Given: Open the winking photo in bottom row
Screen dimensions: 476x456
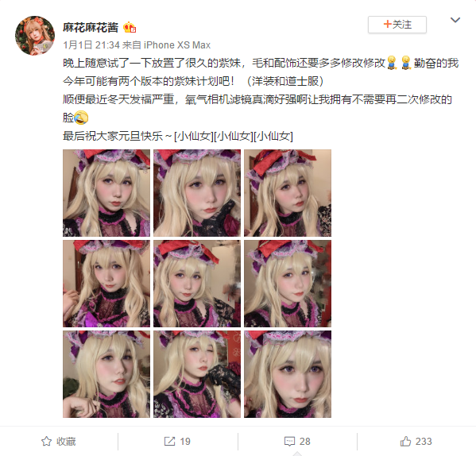Looking at the screenshot, I should click(197, 374).
